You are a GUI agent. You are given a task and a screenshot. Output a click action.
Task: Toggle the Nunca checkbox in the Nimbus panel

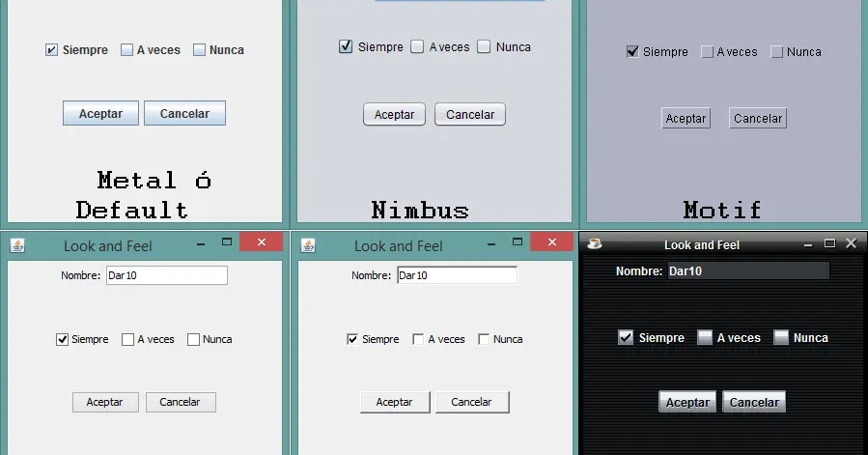(x=485, y=46)
